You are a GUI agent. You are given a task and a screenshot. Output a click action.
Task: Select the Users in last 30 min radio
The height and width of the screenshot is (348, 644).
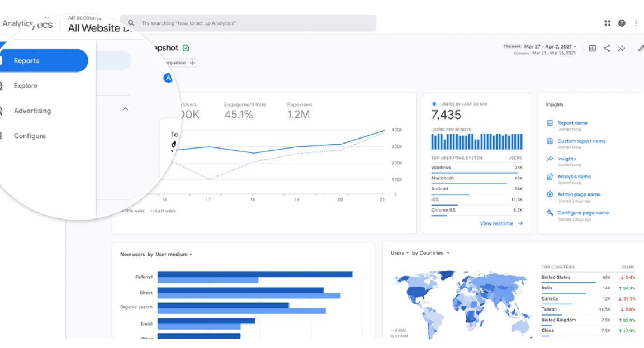click(434, 104)
